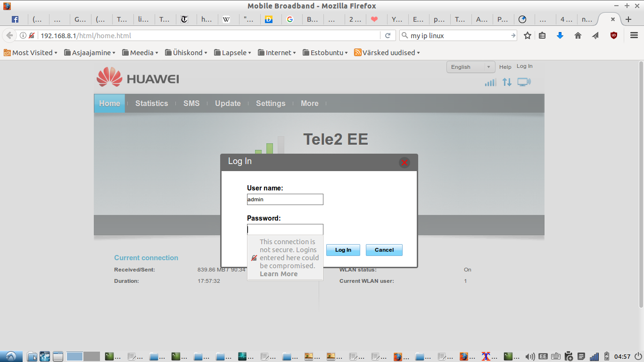Open the volume control in system tray

(530, 356)
